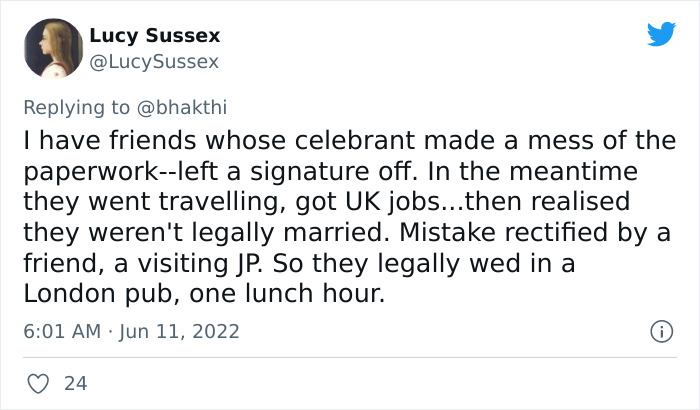
Task: Click the Lucy Sussex display name
Action: (x=155, y=37)
